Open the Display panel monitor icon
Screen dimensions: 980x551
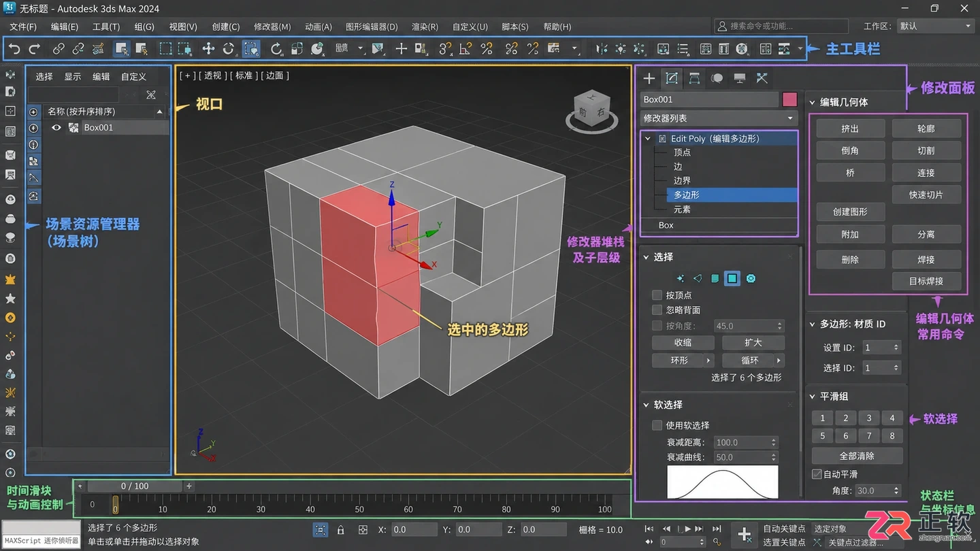click(740, 78)
